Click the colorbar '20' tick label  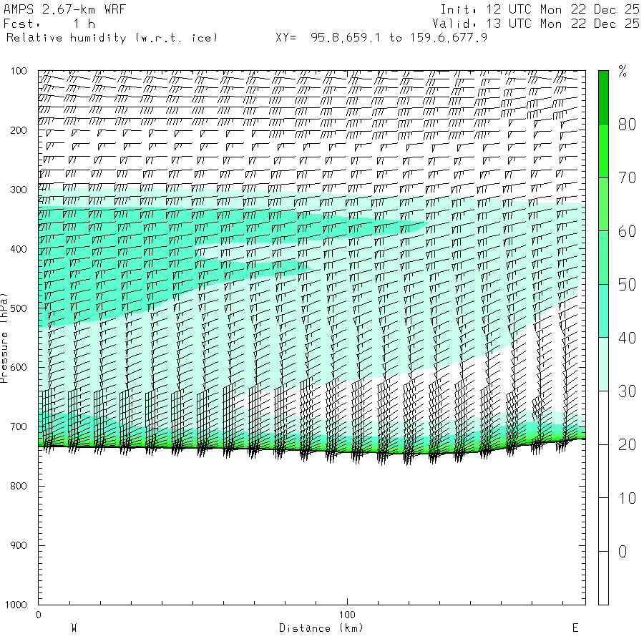627,445
